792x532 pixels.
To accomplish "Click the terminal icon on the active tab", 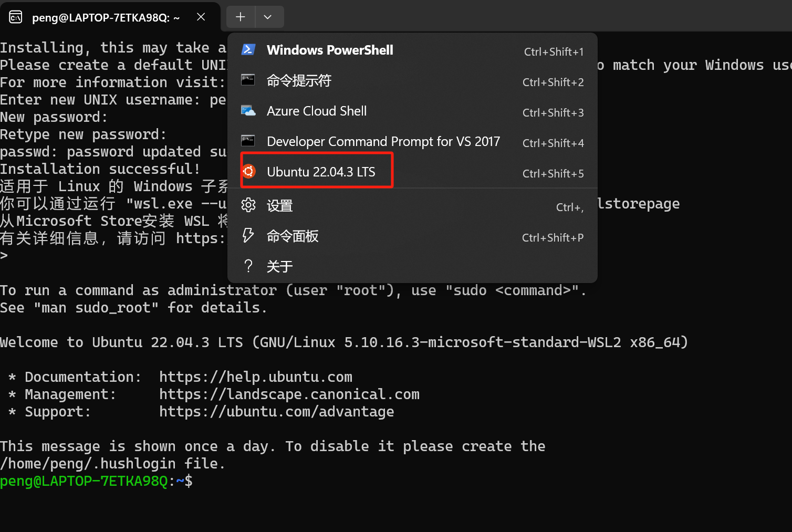I will [x=15, y=16].
